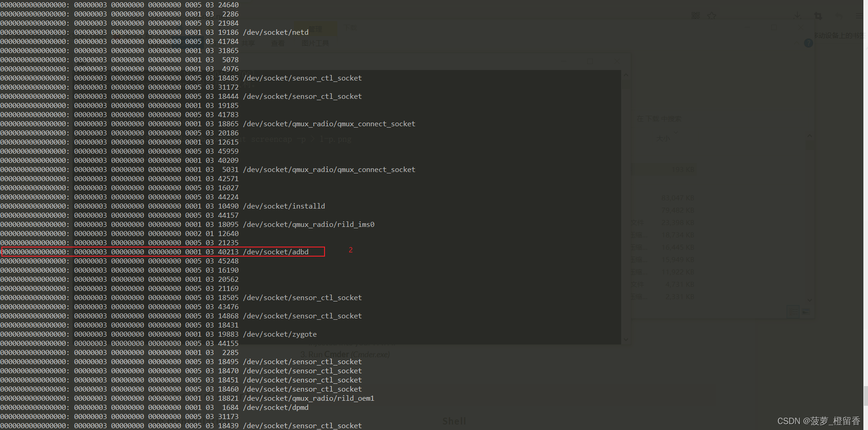The image size is (868, 430).
Task: Open the downloads arrow icon in browser toolbar
Action: (797, 15)
